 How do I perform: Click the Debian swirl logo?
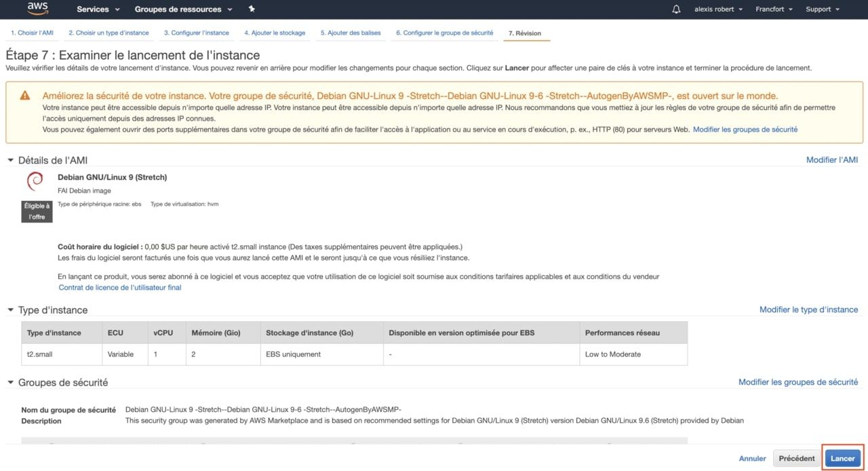coord(35,182)
